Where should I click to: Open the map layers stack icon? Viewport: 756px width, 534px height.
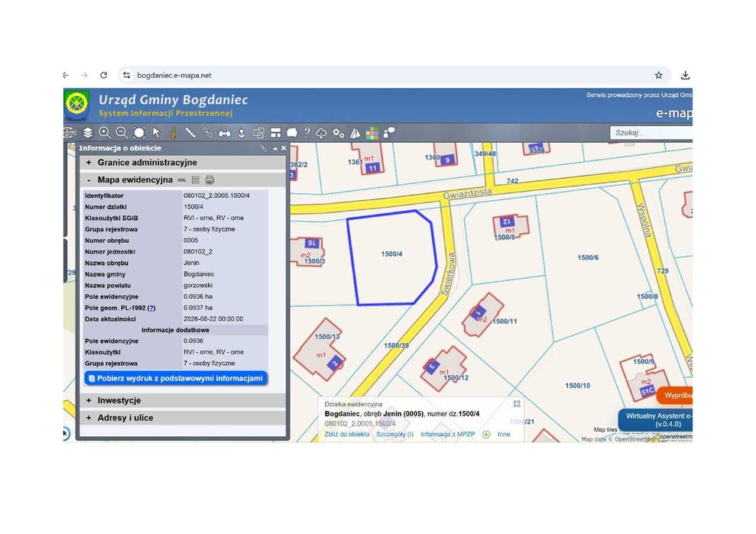88,132
